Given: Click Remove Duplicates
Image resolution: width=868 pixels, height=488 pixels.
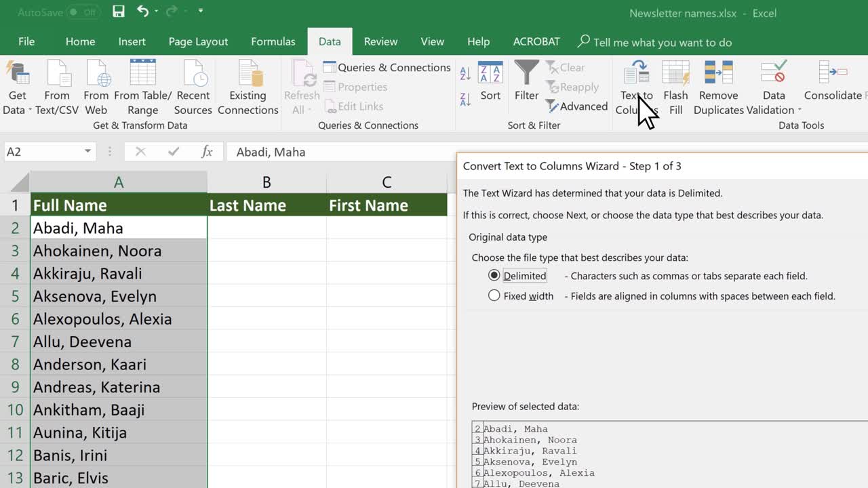Looking at the screenshot, I should (718, 88).
